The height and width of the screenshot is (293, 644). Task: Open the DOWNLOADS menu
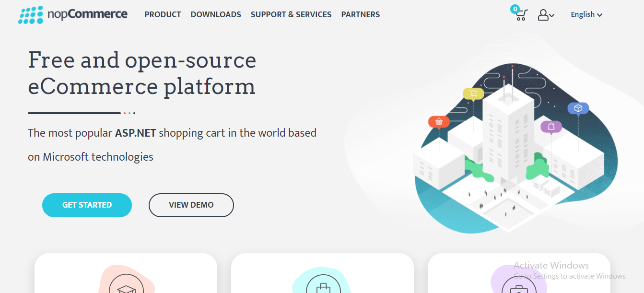tap(216, 15)
